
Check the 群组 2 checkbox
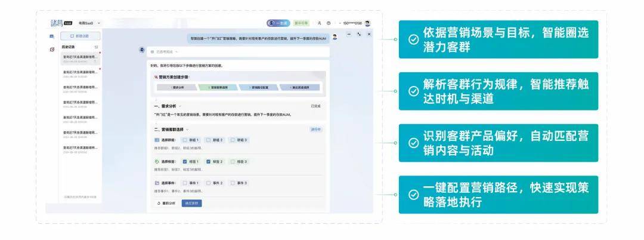(208, 140)
